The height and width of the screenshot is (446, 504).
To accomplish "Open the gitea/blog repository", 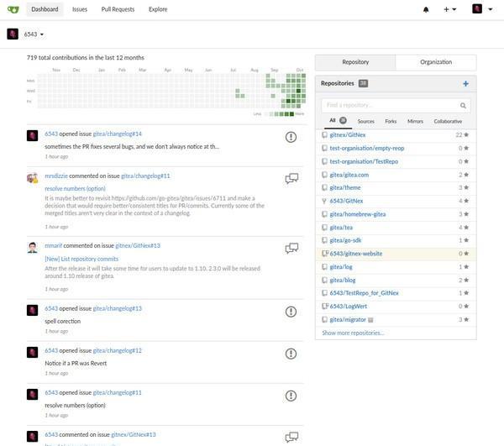I will (343, 280).
